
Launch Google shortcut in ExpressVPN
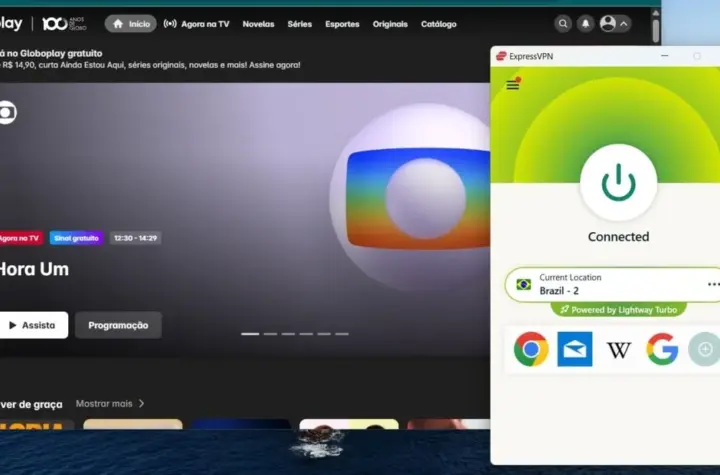pos(662,349)
